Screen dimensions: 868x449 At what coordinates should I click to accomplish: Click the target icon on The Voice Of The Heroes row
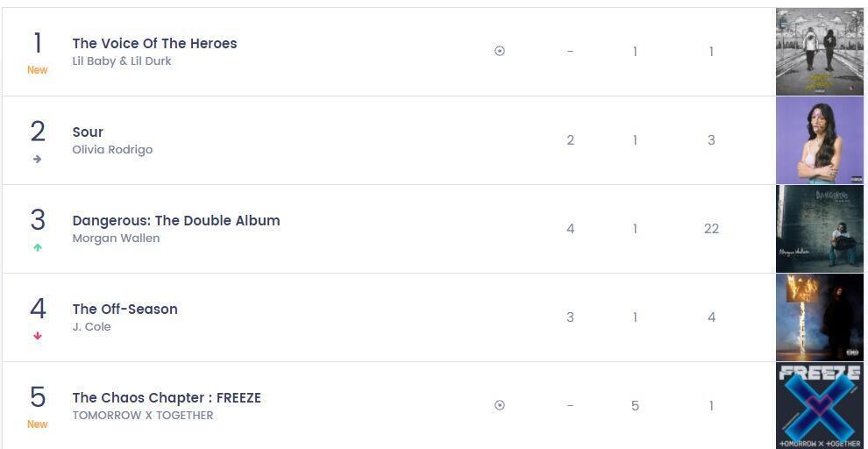500,51
